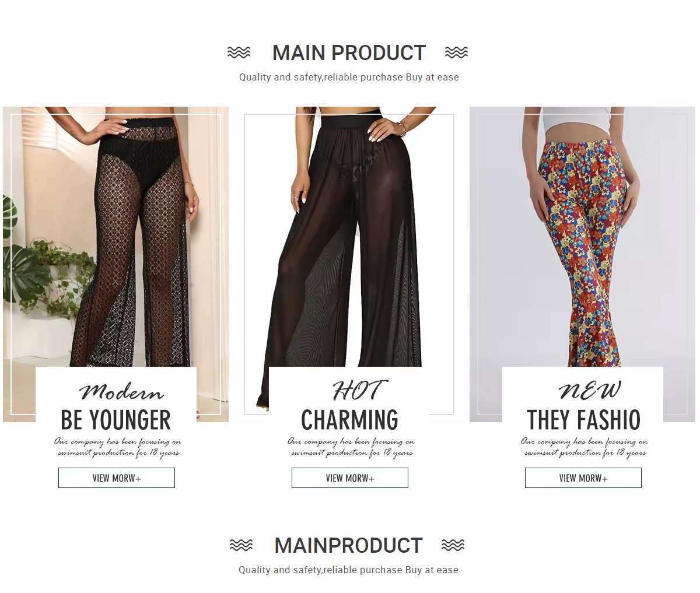Click the wave icon right of MAIN PRODUCT
Screen dimensions: 700x593
coord(456,52)
